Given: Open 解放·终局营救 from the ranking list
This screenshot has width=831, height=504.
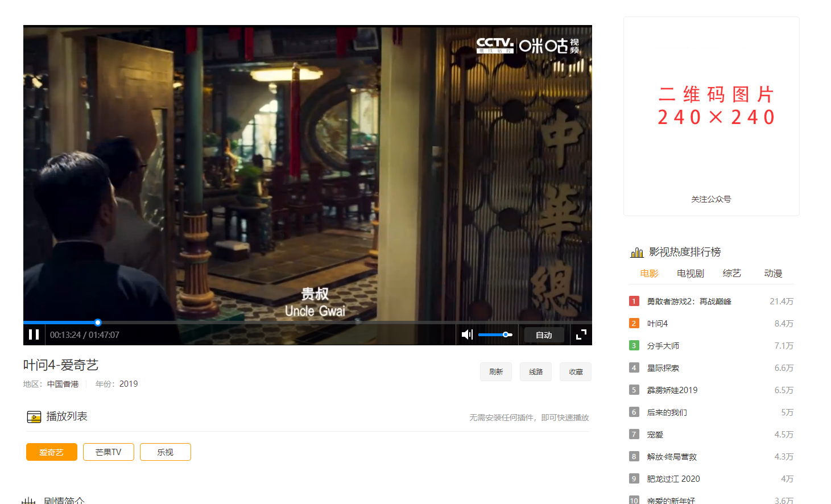Looking at the screenshot, I should pos(671,457).
